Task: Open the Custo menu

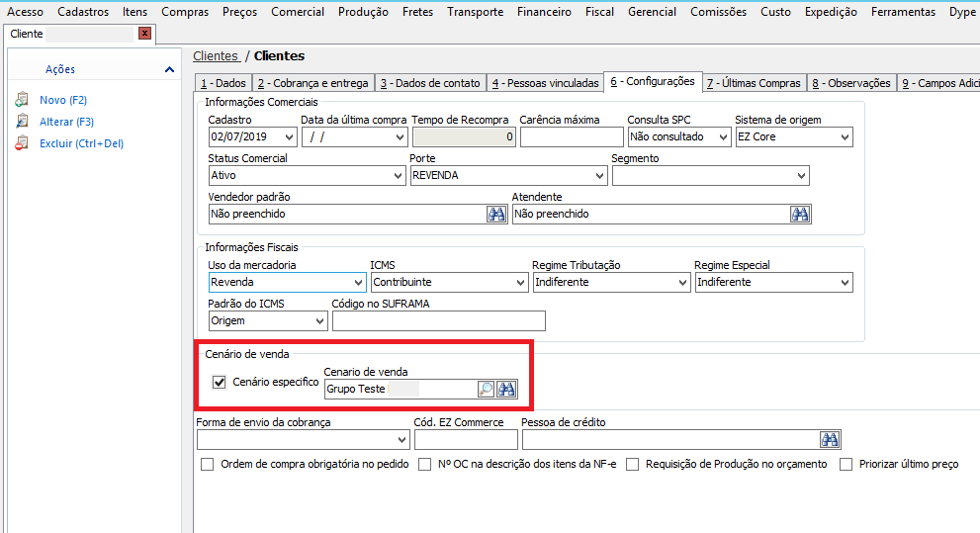Action: tap(775, 12)
